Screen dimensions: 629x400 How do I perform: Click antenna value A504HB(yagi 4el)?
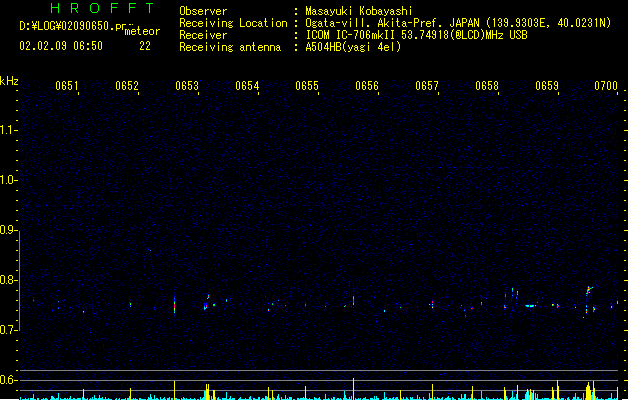click(353, 47)
